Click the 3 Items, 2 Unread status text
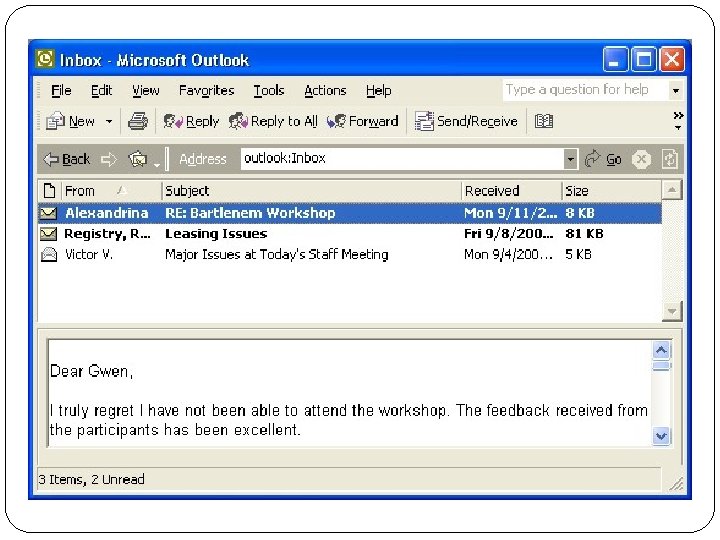 92,479
